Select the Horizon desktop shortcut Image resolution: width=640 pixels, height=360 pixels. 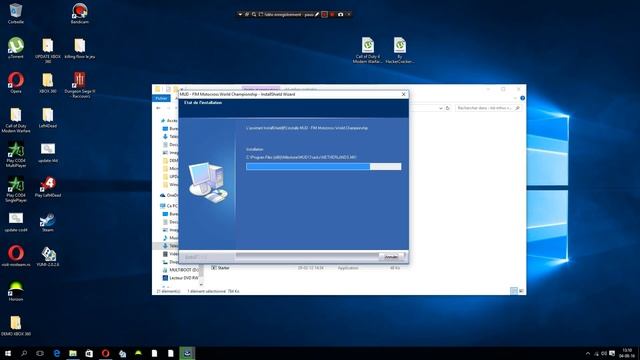16,291
